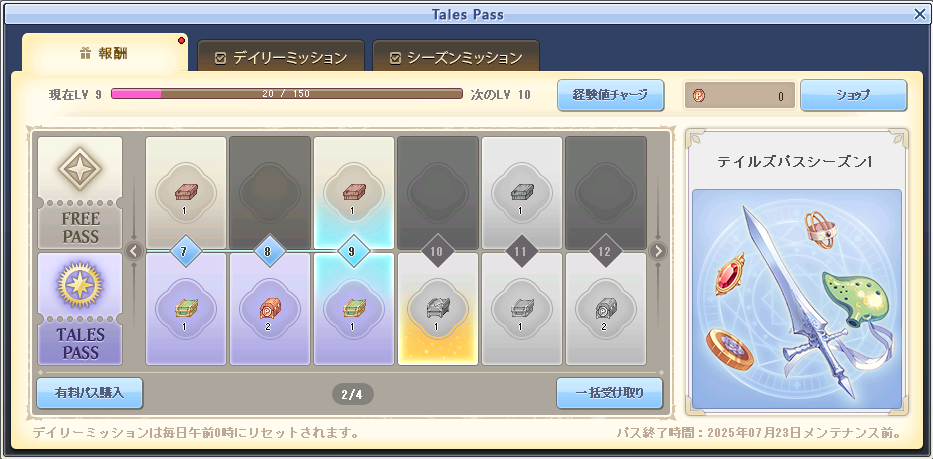
Task: Click the level 11 Tales Pass locked chest
Action: pyautogui.click(x=521, y=309)
